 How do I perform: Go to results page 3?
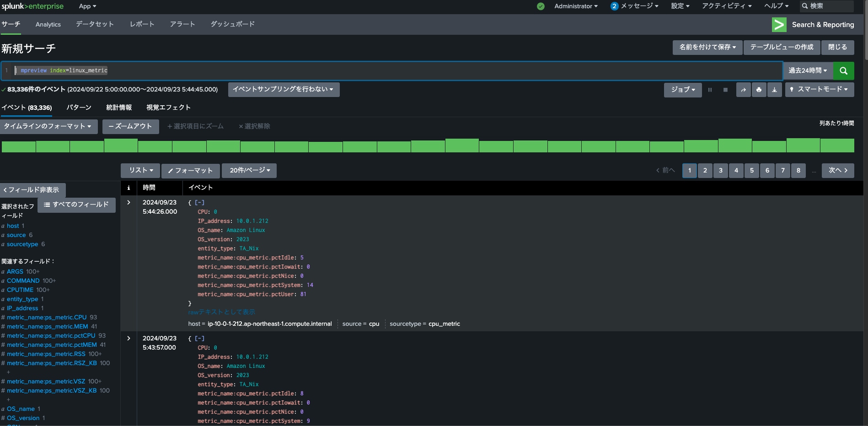pyautogui.click(x=720, y=170)
